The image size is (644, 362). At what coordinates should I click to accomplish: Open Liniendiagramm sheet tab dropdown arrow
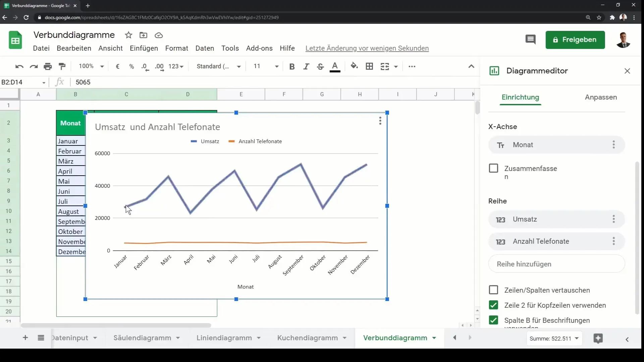(x=259, y=338)
